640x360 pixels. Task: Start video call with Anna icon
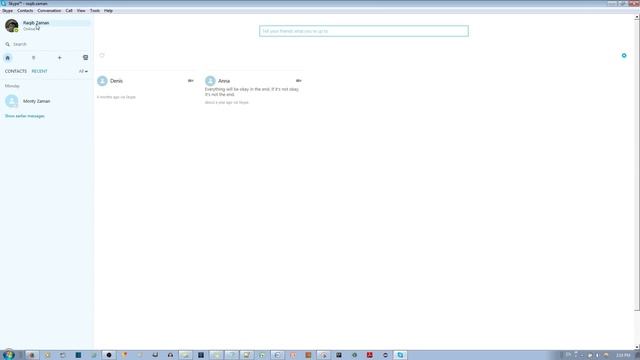click(x=298, y=81)
